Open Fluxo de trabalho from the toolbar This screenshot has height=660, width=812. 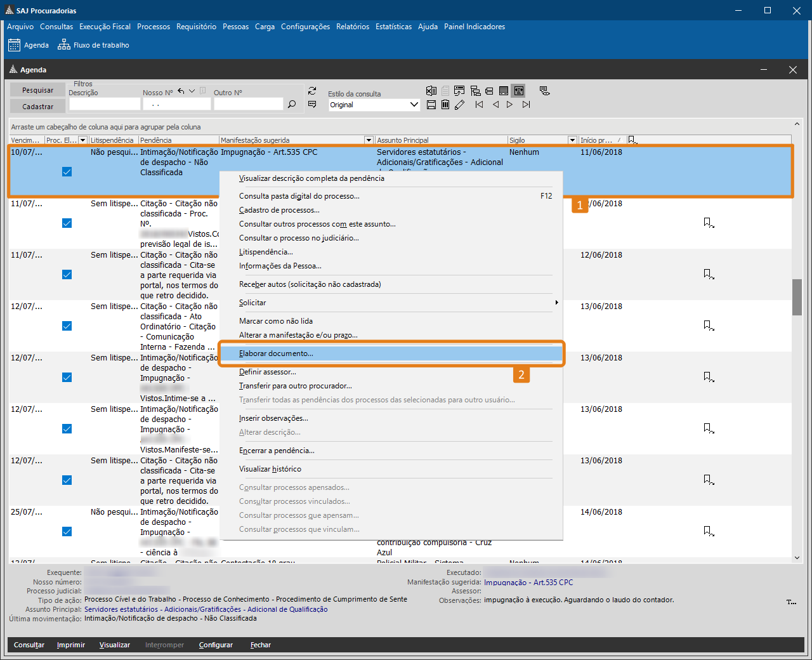coord(93,45)
